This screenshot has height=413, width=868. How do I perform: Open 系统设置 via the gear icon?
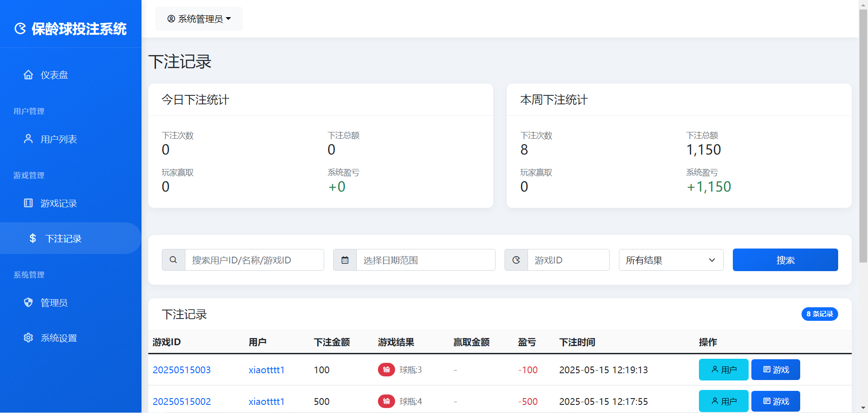pos(28,338)
